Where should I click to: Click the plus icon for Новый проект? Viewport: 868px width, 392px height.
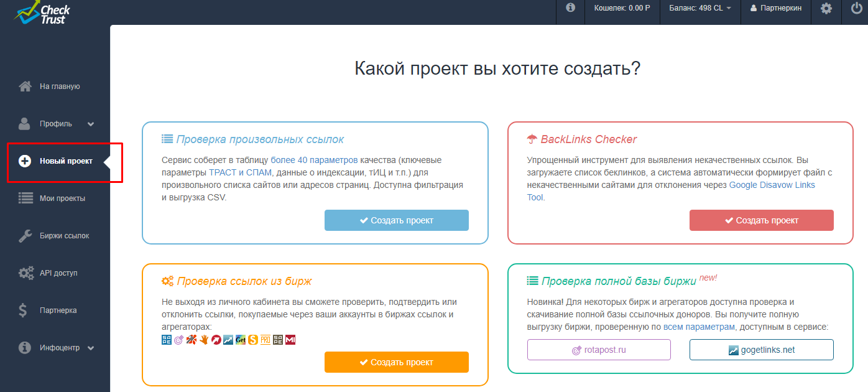(25, 161)
